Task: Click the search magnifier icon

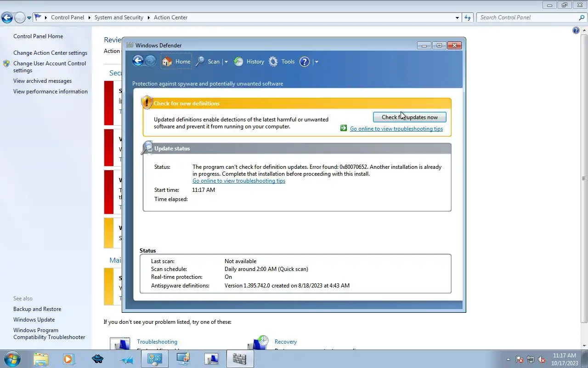Action: [582, 17]
